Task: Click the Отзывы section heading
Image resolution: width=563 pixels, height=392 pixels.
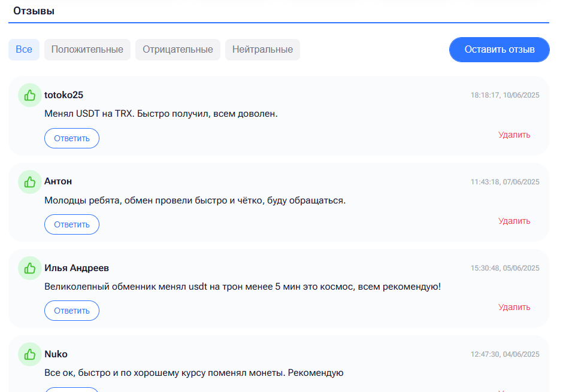Action: 34,11
